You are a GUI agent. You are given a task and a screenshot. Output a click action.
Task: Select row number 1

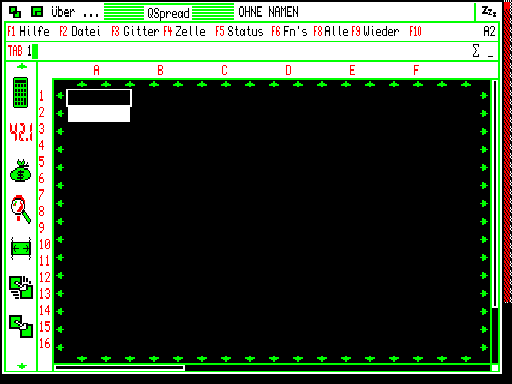click(x=41, y=96)
